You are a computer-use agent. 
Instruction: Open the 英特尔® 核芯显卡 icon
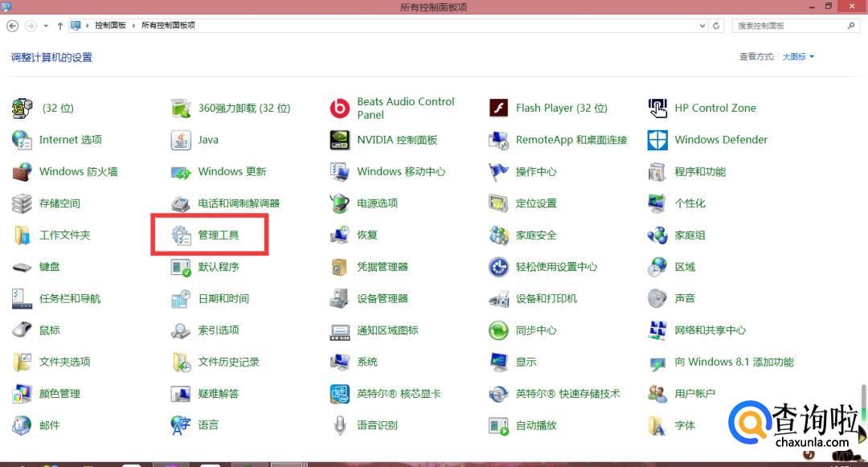point(339,394)
